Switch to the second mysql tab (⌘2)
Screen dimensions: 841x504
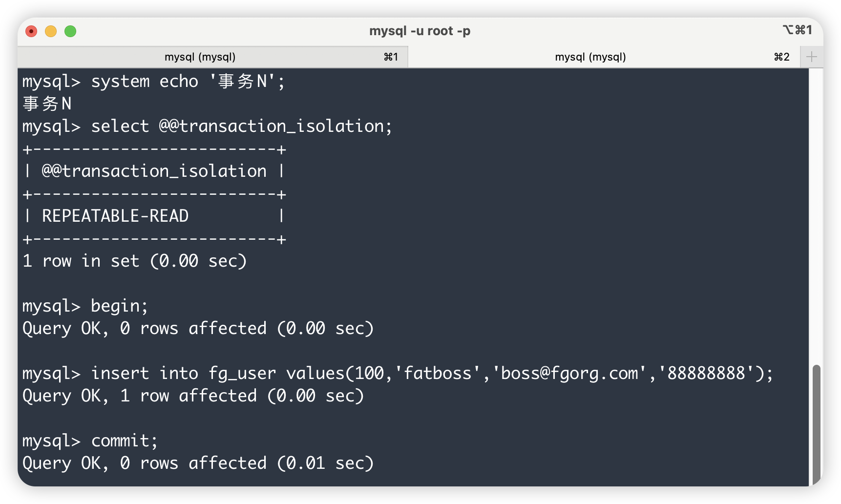[590, 57]
